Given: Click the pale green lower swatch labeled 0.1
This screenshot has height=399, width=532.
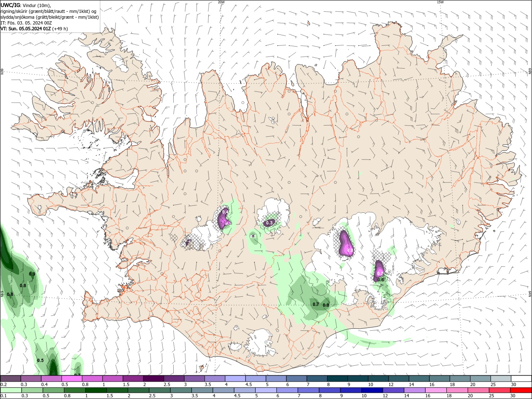Looking at the screenshot, I should tap(11, 390).
